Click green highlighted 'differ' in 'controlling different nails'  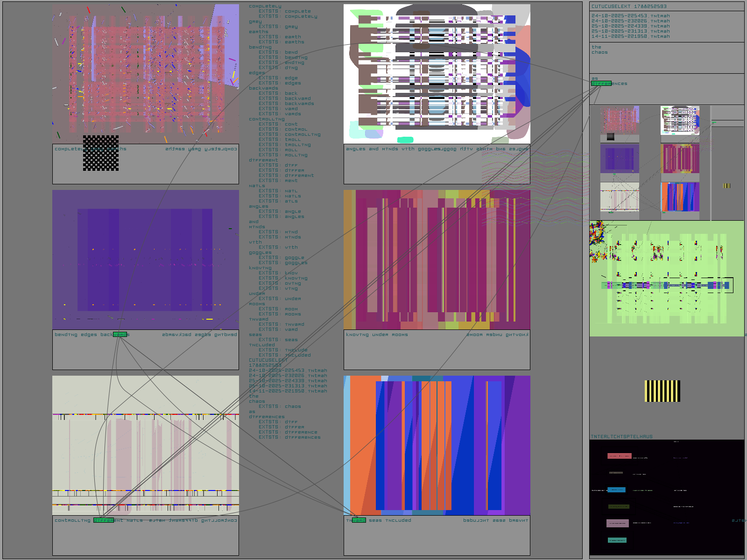tap(103, 520)
